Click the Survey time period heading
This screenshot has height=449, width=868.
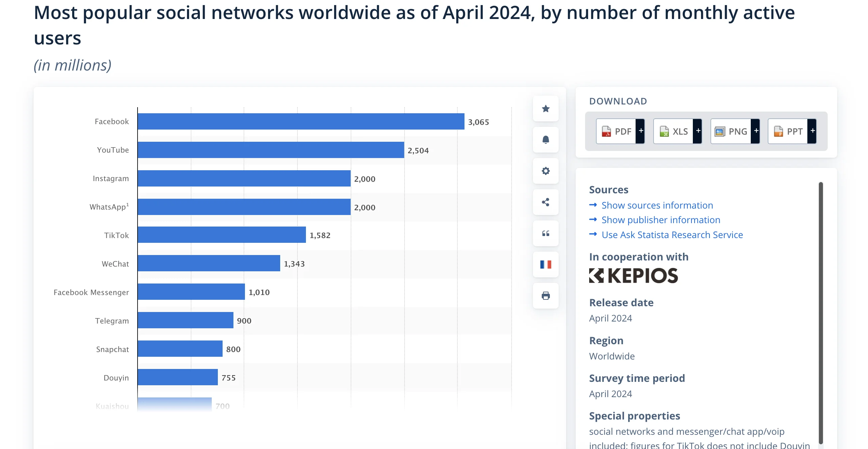637,378
